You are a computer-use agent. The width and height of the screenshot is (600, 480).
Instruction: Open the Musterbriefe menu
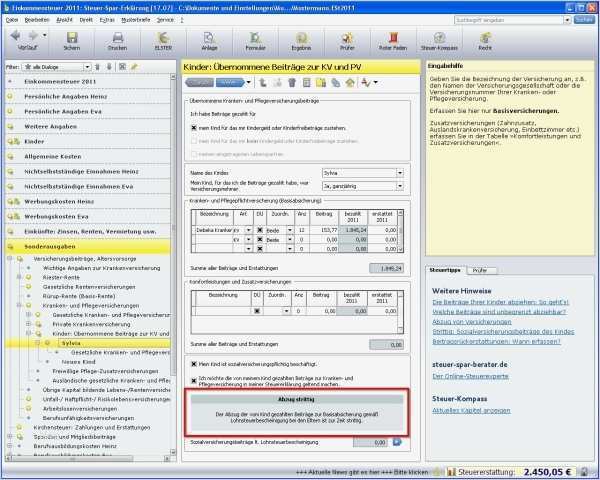click(x=134, y=19)
